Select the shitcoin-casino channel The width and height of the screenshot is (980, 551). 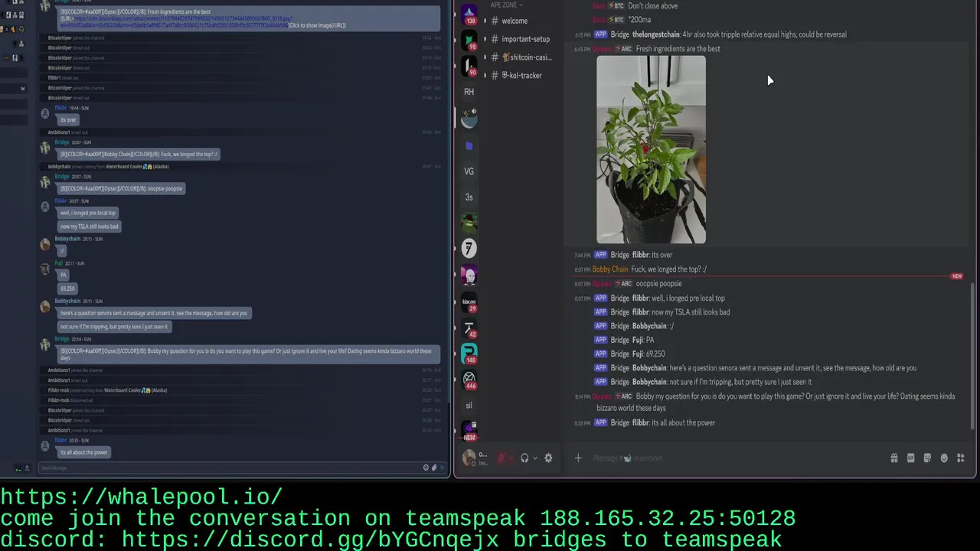(525, 57)
